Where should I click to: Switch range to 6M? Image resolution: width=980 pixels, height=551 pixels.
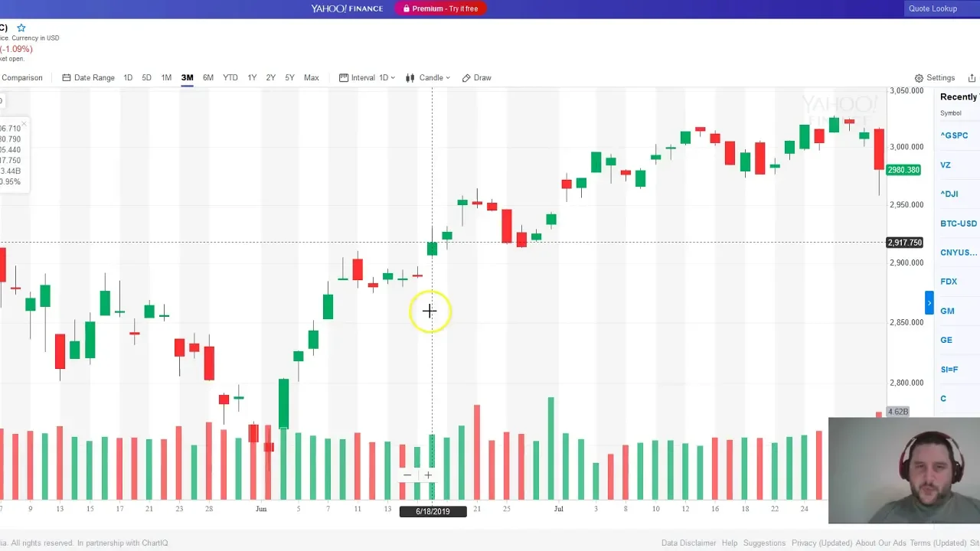[x=208, y=77]
